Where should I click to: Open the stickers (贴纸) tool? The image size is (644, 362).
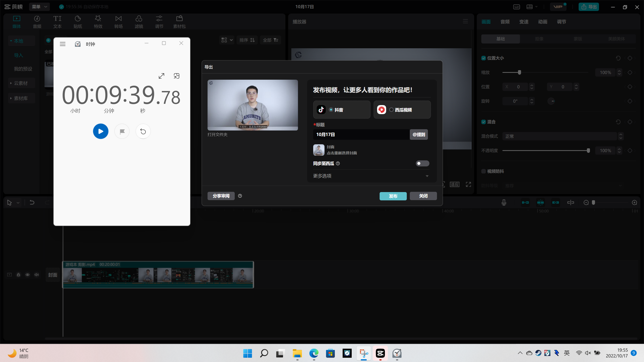click(x=78, y=22)
